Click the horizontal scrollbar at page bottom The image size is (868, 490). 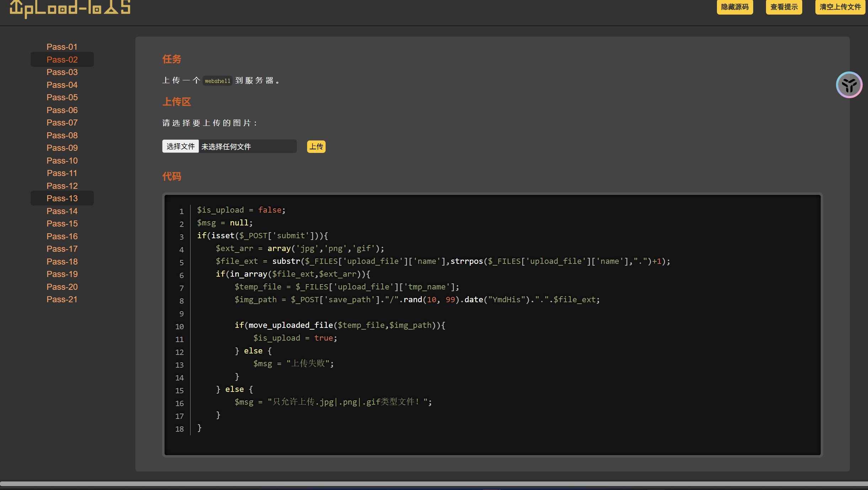coord(434,484)
